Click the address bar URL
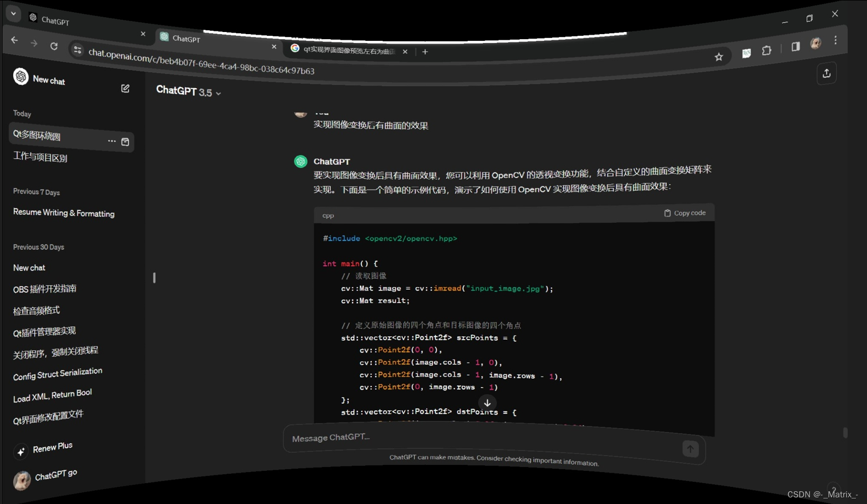 (x=201, y=62)
